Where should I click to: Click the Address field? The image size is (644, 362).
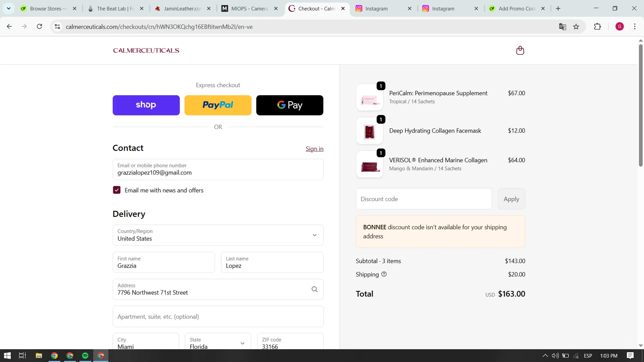tap(218, 289)
